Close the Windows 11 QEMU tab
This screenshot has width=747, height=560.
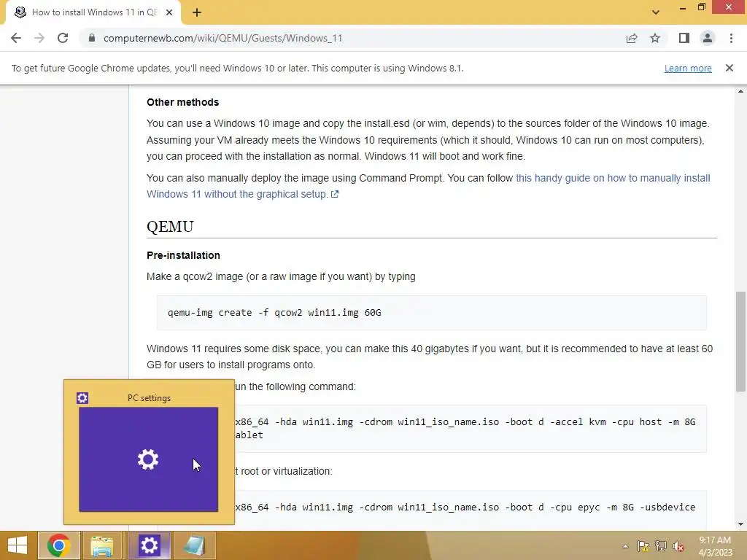[169, 12]
